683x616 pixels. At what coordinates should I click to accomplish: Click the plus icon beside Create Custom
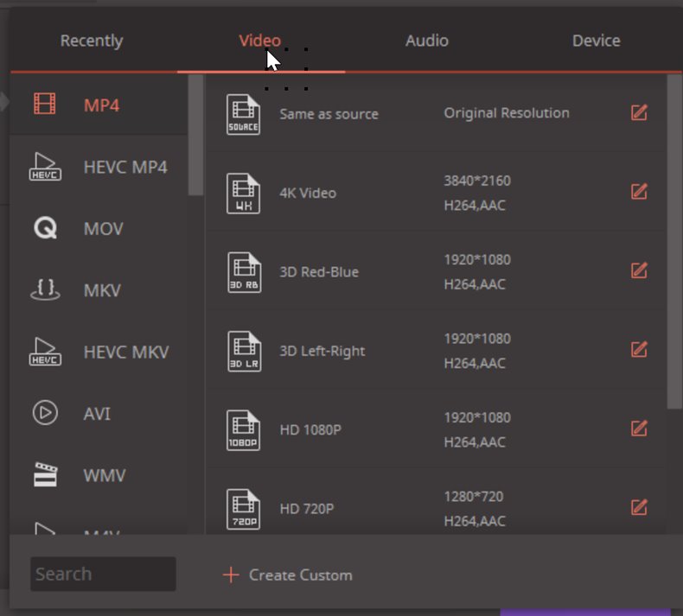[231, 575]
